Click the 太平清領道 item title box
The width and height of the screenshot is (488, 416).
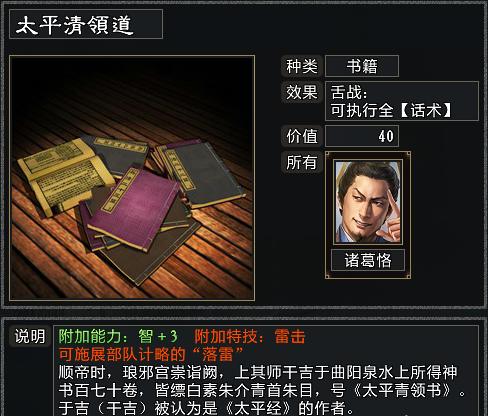coord(86,24)
